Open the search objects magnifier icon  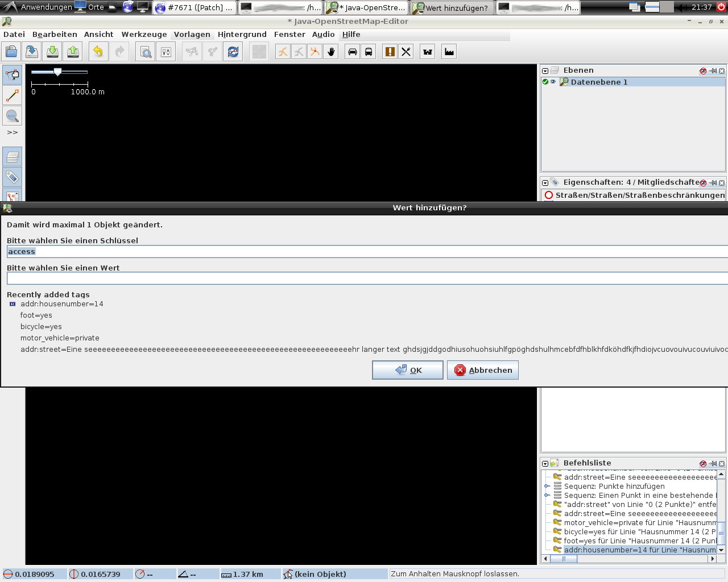(x=146, y=52)
